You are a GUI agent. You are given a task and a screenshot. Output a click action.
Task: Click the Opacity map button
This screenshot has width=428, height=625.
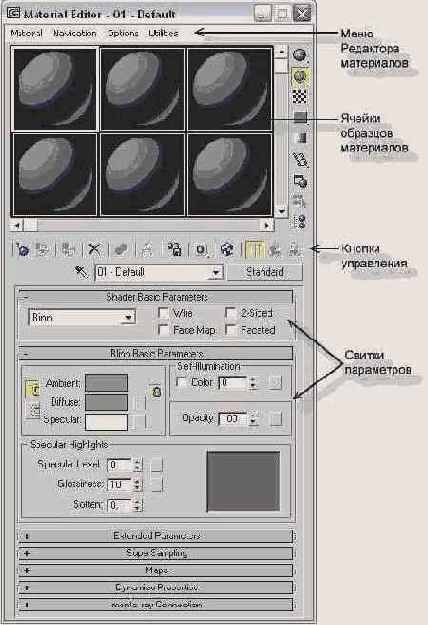click(x=276, y=419)
